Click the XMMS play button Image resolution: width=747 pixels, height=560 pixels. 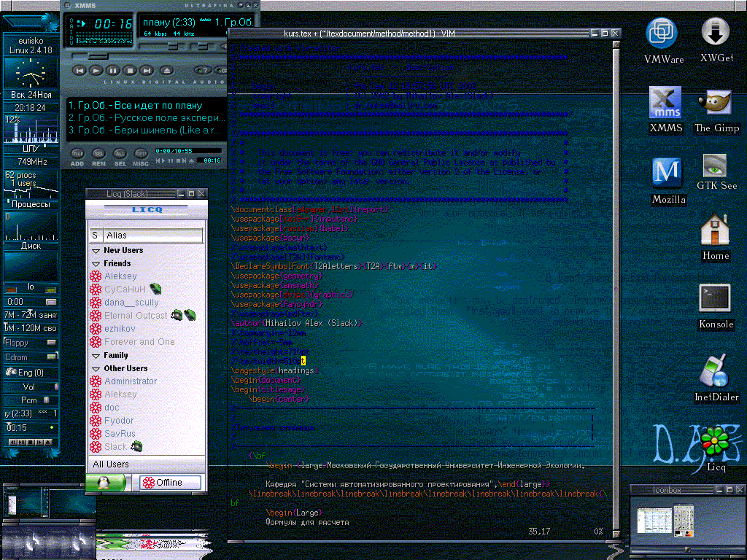[x=96, y=71]
